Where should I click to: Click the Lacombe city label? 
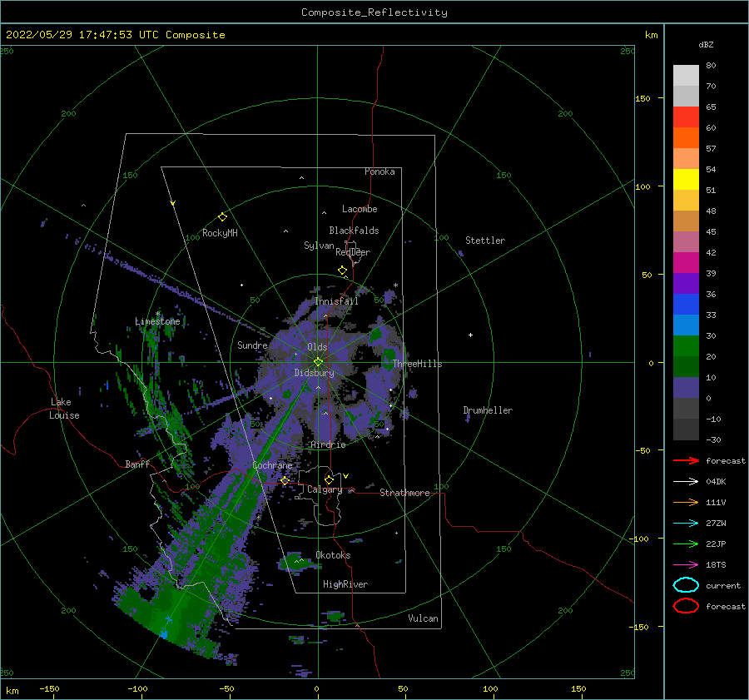coord(360,209)
